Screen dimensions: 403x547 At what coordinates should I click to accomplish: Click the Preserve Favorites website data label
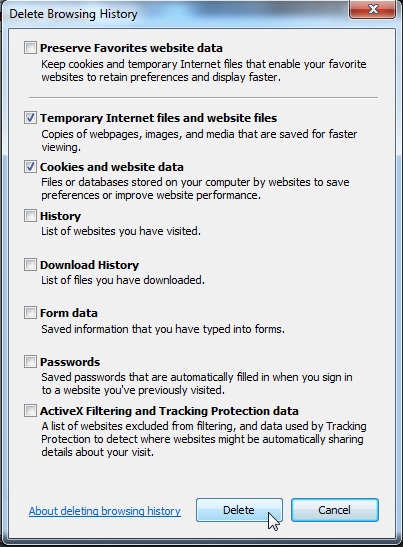pos(131,48)
